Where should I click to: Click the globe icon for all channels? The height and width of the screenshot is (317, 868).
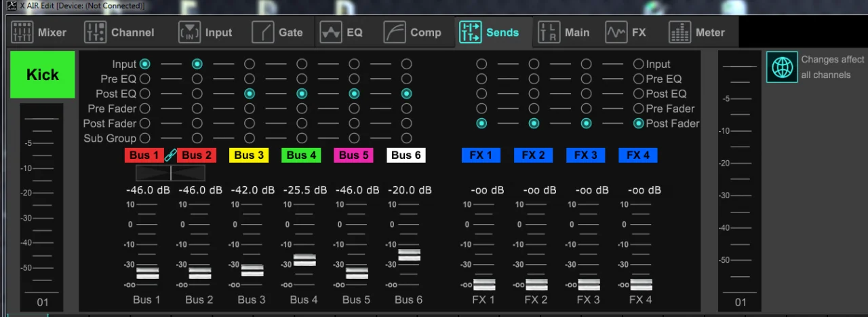pos(782,67)
